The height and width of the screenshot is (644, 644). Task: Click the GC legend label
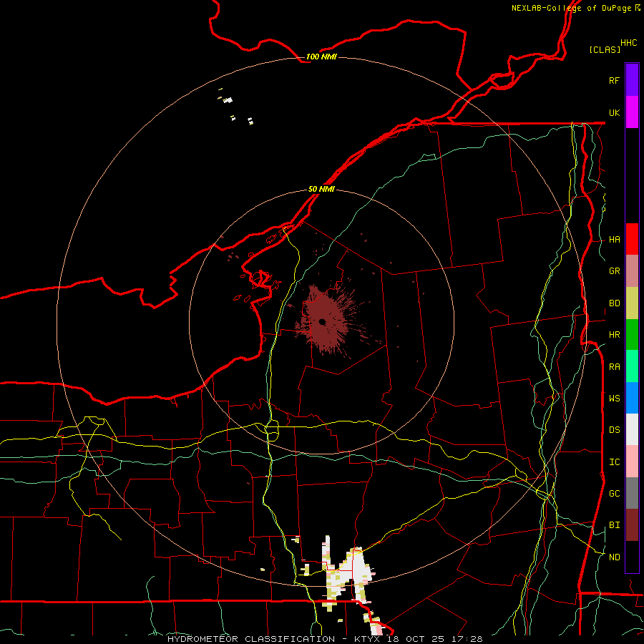(x=615, y=493)
